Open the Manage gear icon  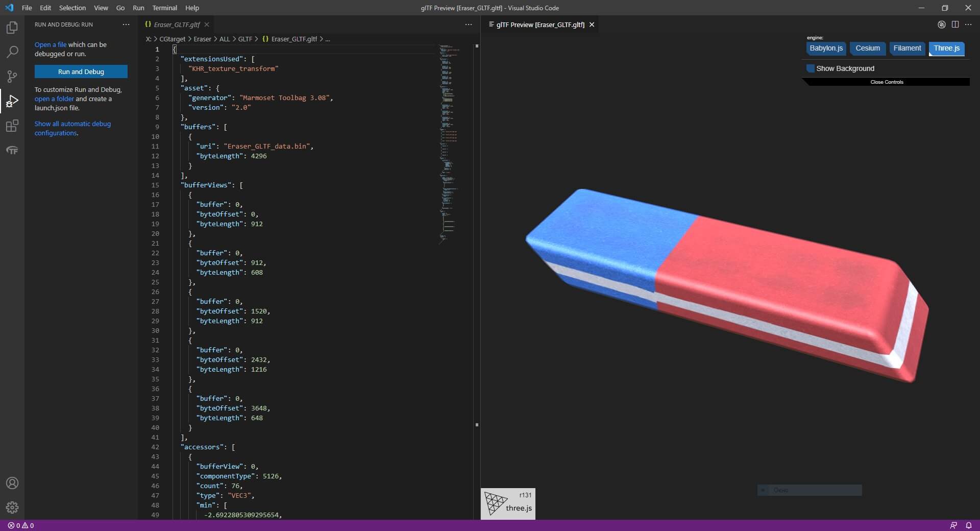[x=12, y=507]
